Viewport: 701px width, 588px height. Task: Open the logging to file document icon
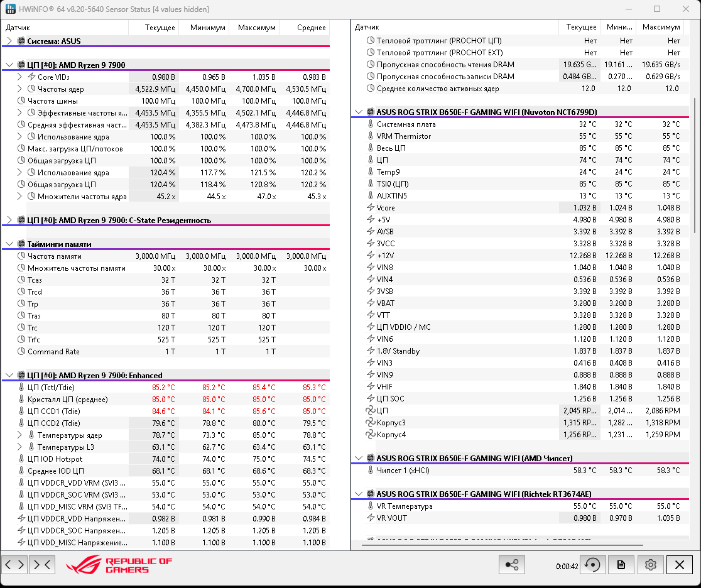[x=621, y=565]
